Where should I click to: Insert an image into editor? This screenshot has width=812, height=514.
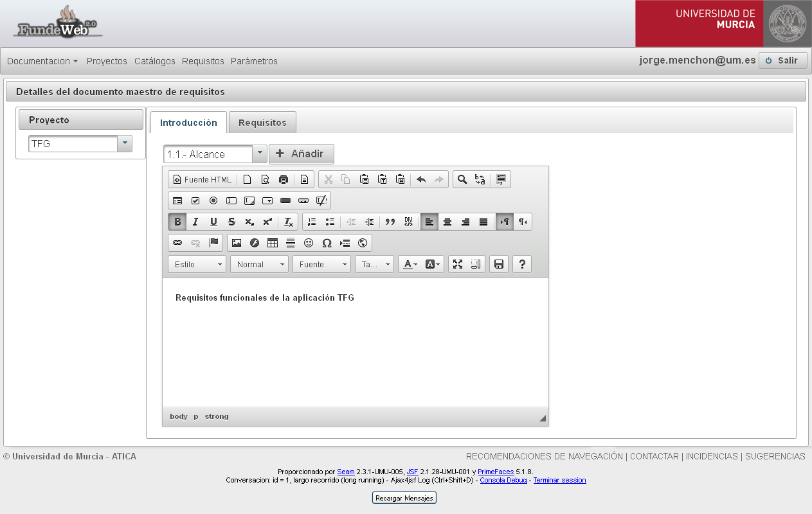(x=237, y=243)
